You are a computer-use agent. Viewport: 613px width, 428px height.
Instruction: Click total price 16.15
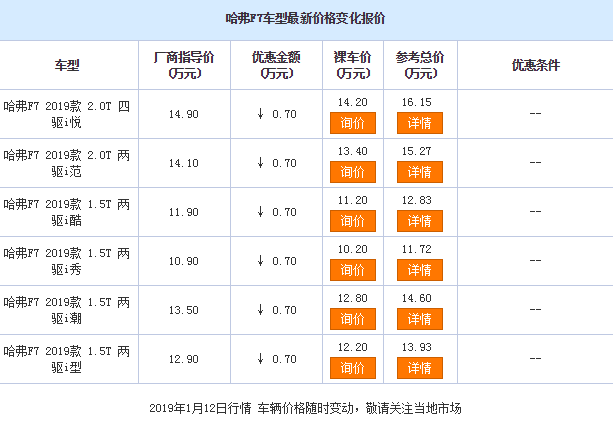pos(417,102)
